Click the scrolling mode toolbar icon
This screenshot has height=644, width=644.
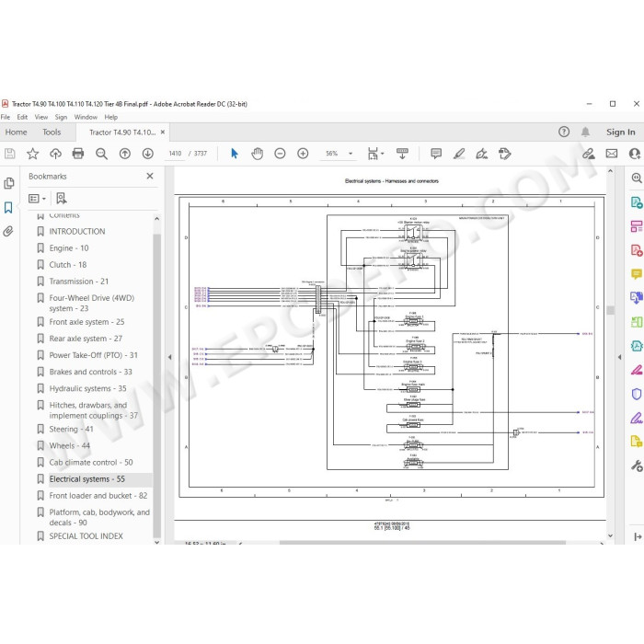[x=402, y=154]
